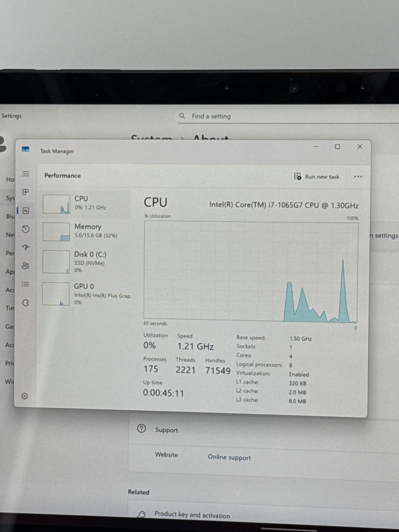Click the Processes value 175

(151, 369)
